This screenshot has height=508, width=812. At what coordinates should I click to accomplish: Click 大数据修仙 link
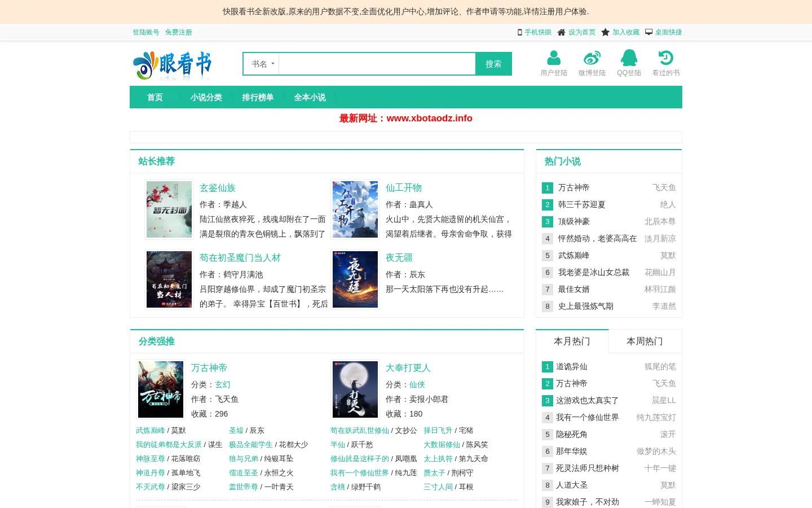[x=442, y=444]
